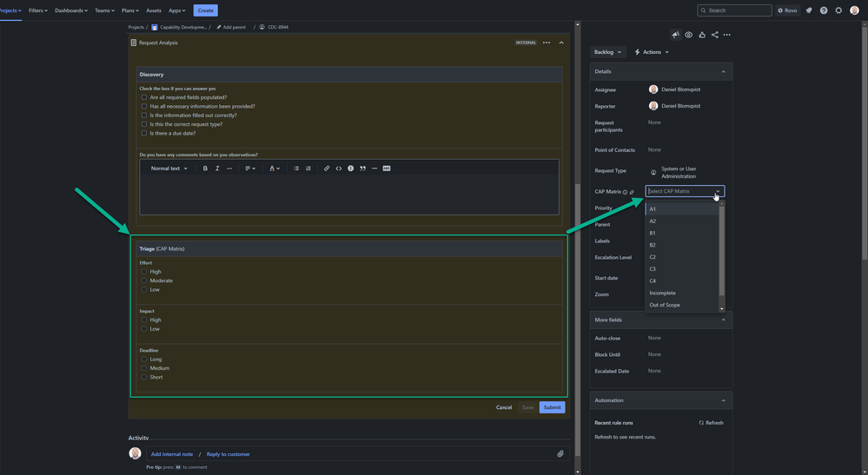
Task: Open the Apps menu
Action: (176, 10)
